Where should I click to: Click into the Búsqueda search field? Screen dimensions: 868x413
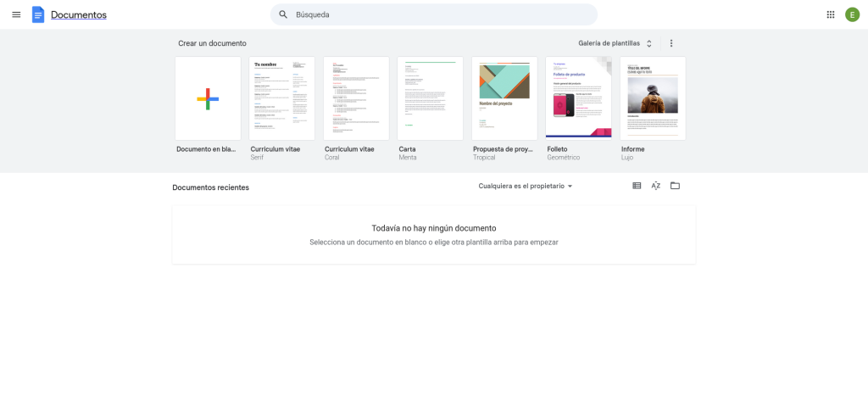[x=441, y=14]
